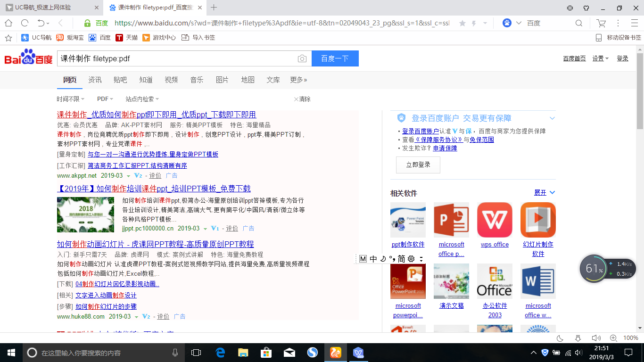This screenshot has width=644, height=362.
Task: Open Mail app from taskbar
Action: (289, 353)
